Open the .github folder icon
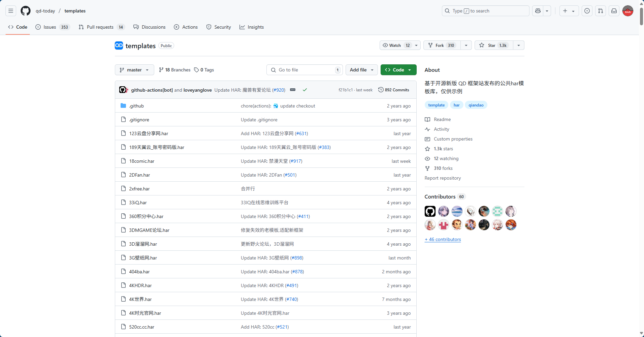The height and width of the screenshot is (337, 644). coord(123,106)
